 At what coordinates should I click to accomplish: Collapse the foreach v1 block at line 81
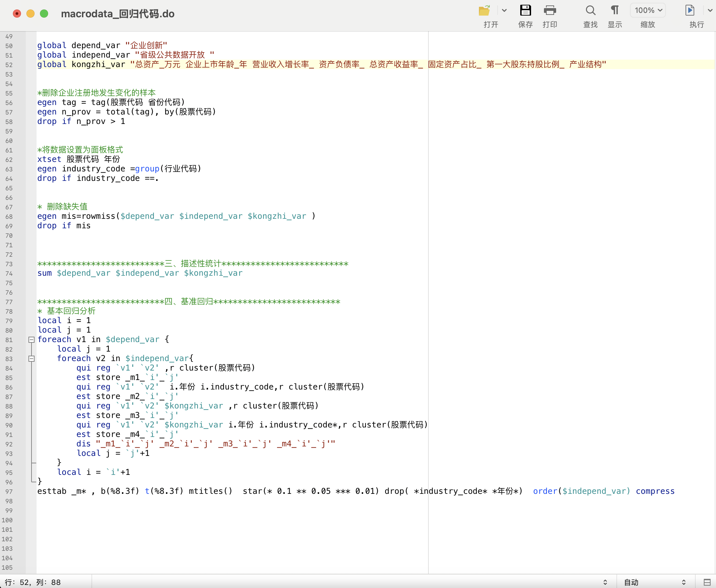click(31, 339)
